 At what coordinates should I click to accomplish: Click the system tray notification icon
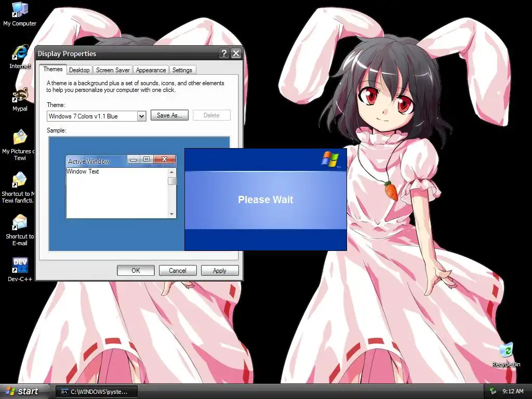coord(493,391)
